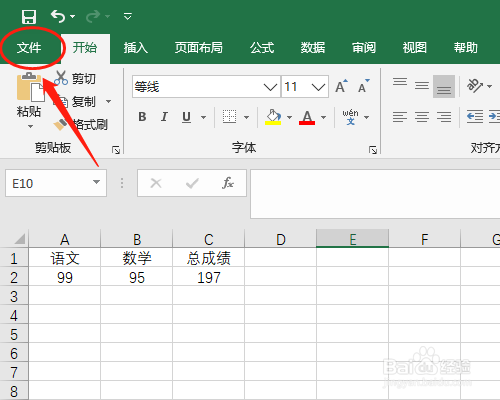Screen dimensions: 500x400
Task: Click the wén phonetic guide icon
Action: (350, 117)
